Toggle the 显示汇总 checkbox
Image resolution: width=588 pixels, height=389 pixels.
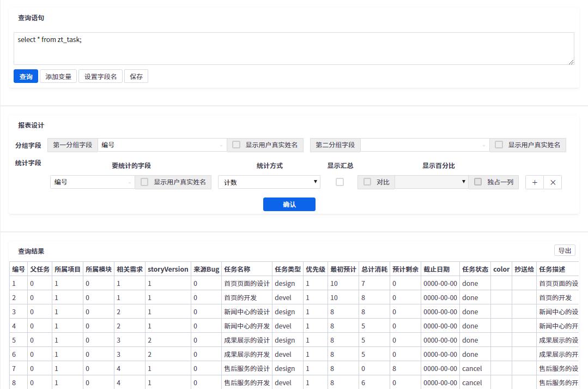[340, 182]
